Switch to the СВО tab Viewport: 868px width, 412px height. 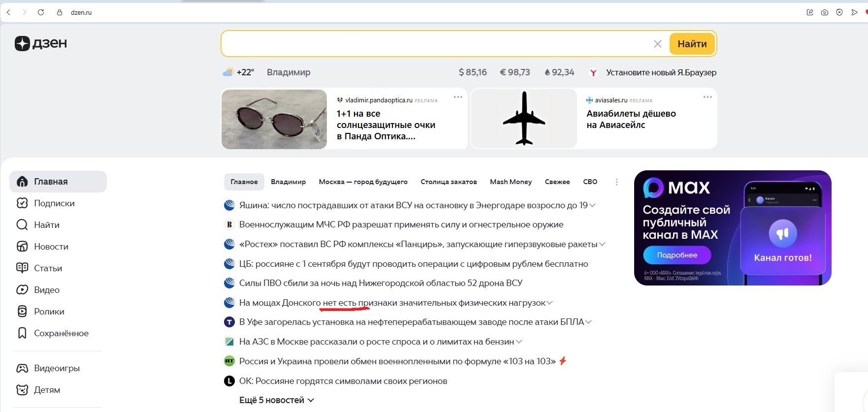590,182
